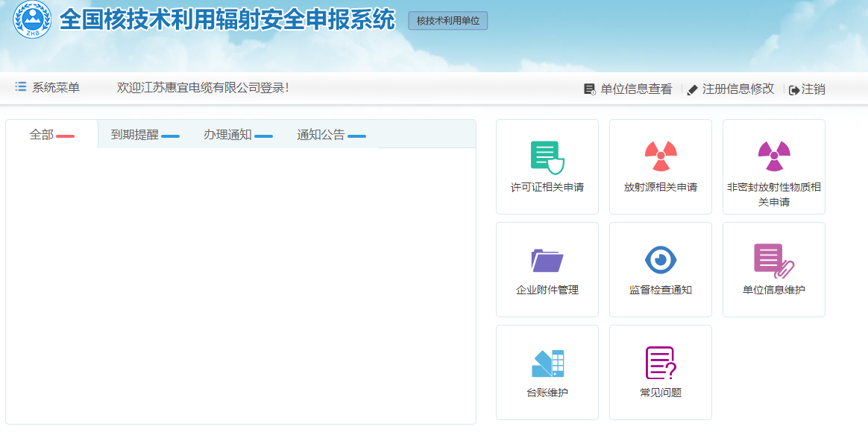Open 许可证相关申请 (license application) icon

click(547, 166)
